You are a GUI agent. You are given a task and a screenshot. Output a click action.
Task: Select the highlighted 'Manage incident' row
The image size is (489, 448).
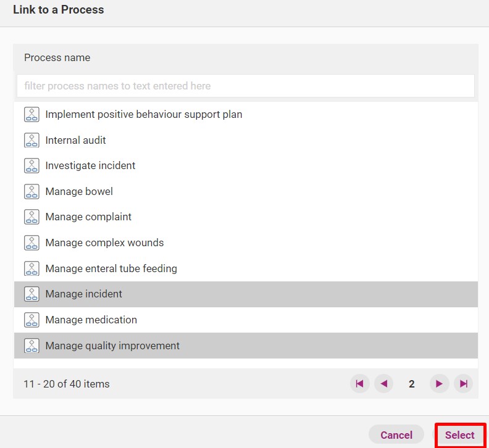pyautogui.click(x=246, y=294)
